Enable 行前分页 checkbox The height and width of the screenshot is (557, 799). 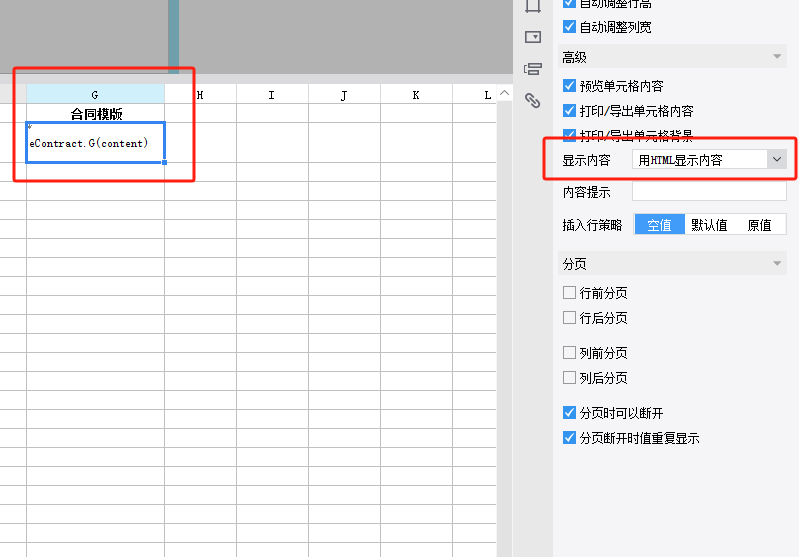569,293
